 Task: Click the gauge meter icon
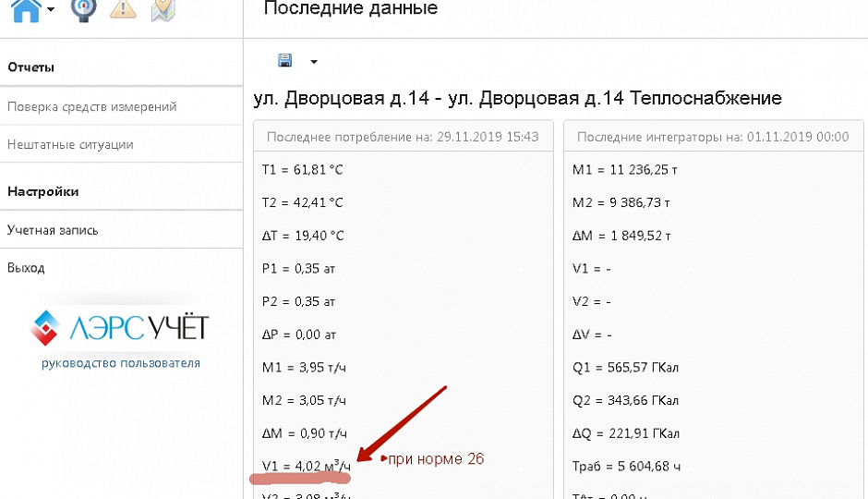[83, 10]
